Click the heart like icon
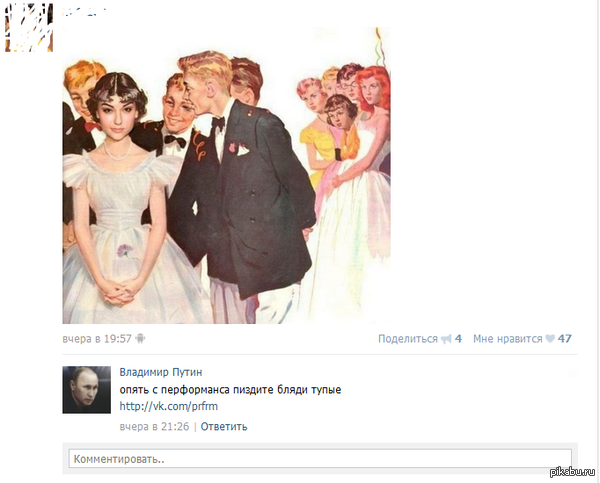This screenshot has width=600, height=483. [550, 339]
